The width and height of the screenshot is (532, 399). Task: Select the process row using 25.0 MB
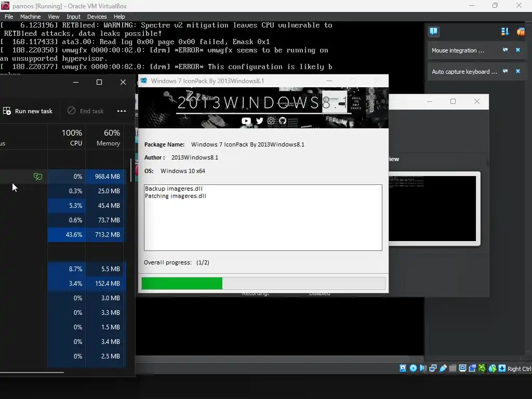(63, 191)
